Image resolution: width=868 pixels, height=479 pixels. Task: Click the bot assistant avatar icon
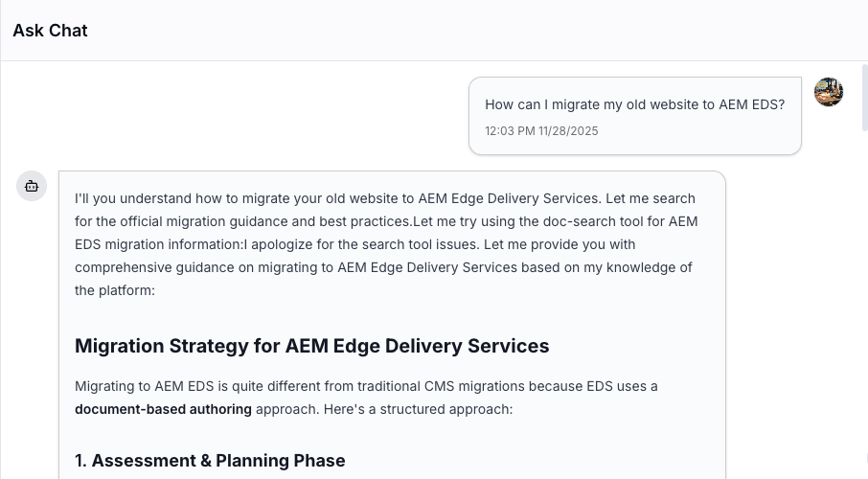(32, 186)
